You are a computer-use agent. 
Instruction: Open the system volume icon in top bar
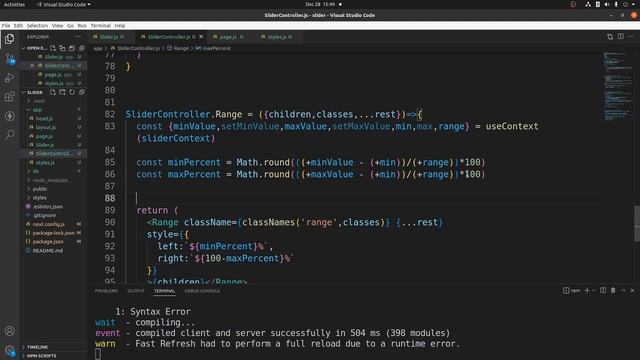click(607, 4)
